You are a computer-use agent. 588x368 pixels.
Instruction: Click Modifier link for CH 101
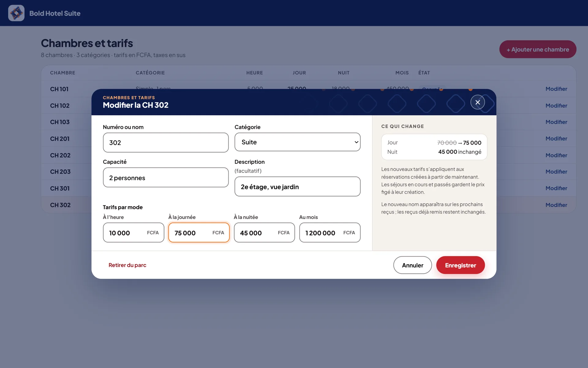coord(556,89)
